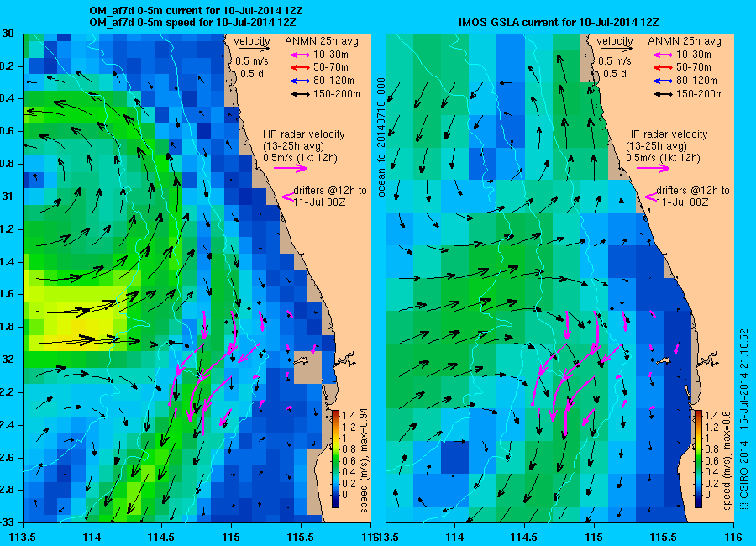Viewport: 756px width, 546px height.
Task: Click the speed color bar in OM_af7d panel
Action: pos(335,459)
